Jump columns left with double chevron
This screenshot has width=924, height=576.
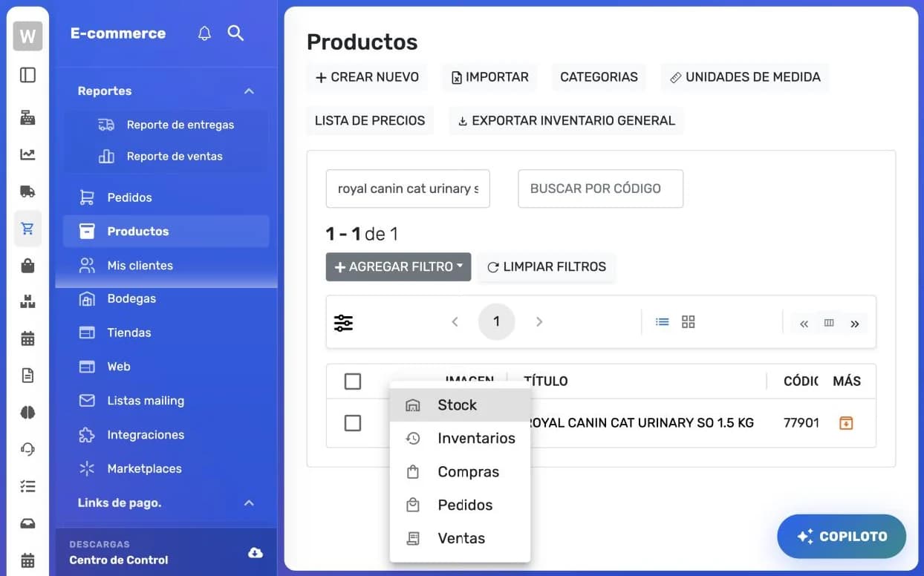(x=804, y=324)
